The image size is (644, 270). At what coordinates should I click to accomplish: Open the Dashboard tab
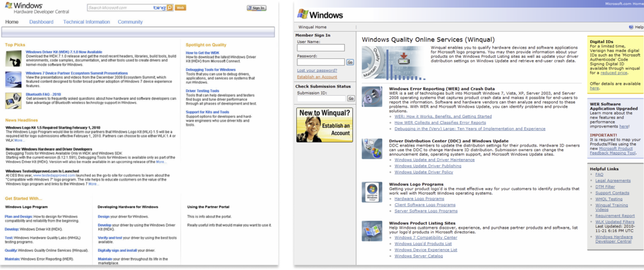point(41,22)
